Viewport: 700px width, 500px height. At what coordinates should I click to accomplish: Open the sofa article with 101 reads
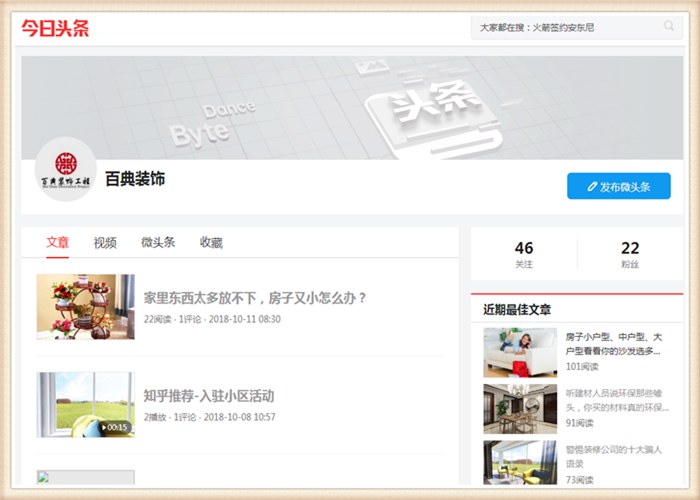[x=612, y=344]
